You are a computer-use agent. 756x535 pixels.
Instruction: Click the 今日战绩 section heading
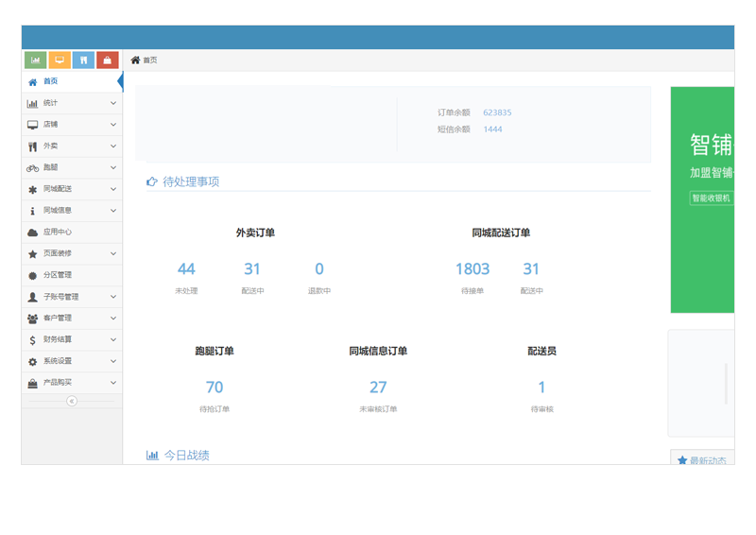(186, 455)
